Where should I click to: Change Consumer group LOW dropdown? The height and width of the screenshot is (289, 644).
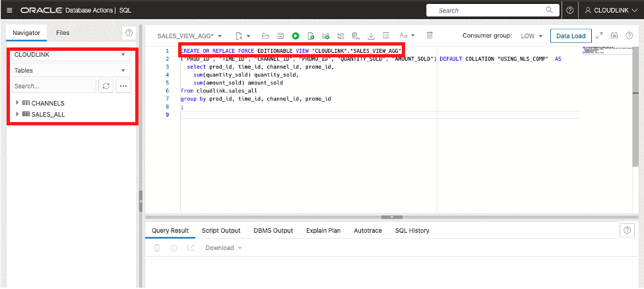pyautogui.click(x=532, y=36)
